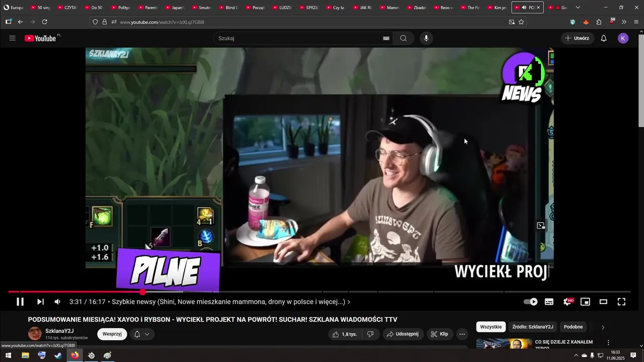Reload the current page
Viewport: 644px width, 362px height.
[x=44, y=22]
